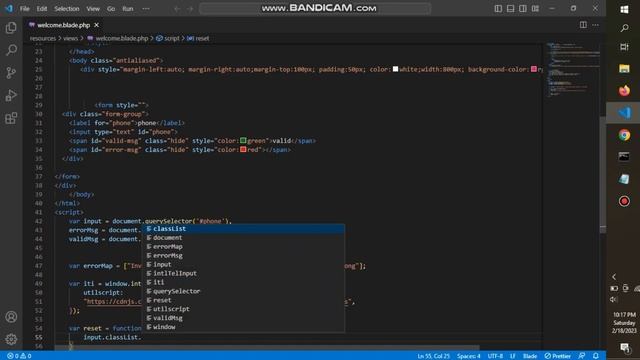The width and height of the screenshot is (640, 360).
Task: Split the editor to the right
Action: [583, 25]
